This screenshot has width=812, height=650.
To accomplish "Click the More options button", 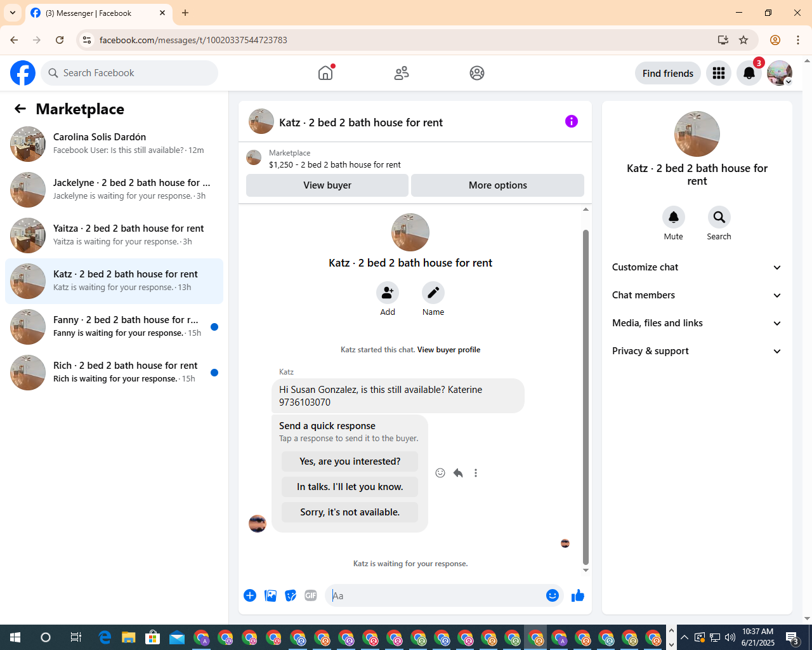I will click(498, 185).
